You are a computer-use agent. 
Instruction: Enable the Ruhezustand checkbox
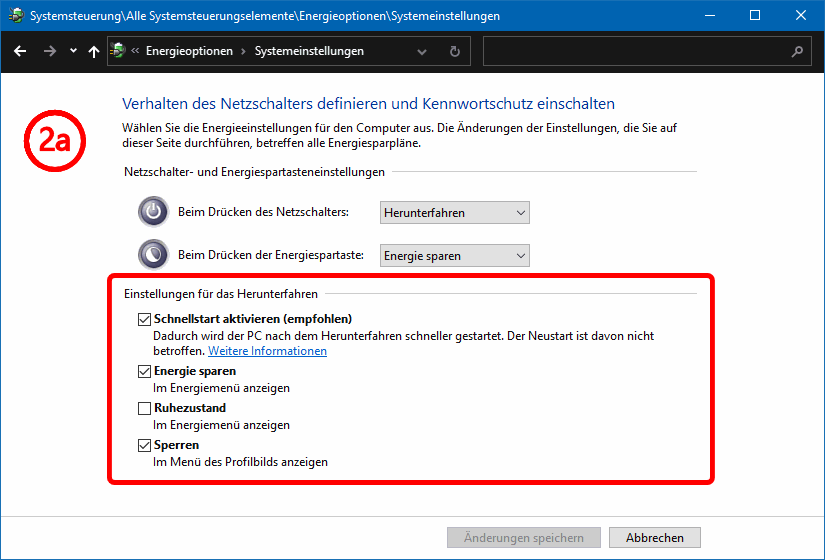pos(145,408)
